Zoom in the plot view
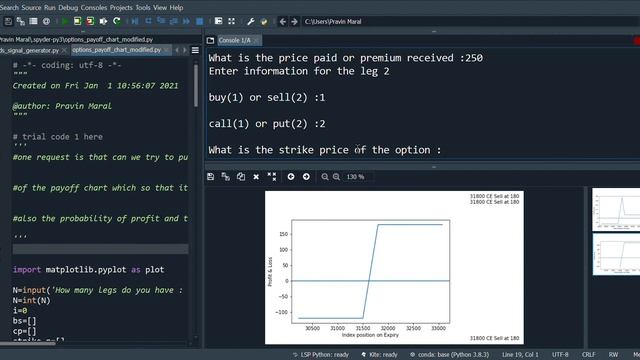640x360 pixels. (336, 177)
